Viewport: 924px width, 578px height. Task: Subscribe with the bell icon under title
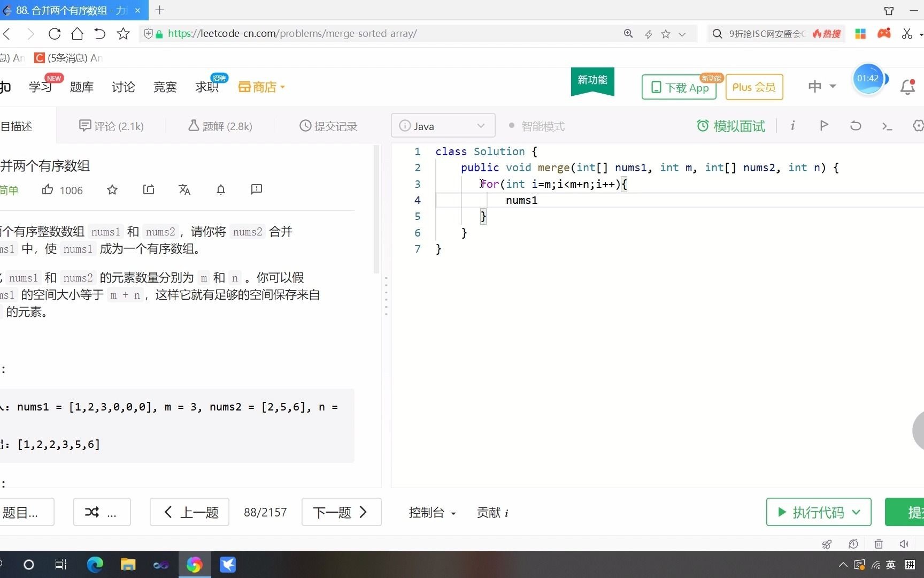coord(221,189)
